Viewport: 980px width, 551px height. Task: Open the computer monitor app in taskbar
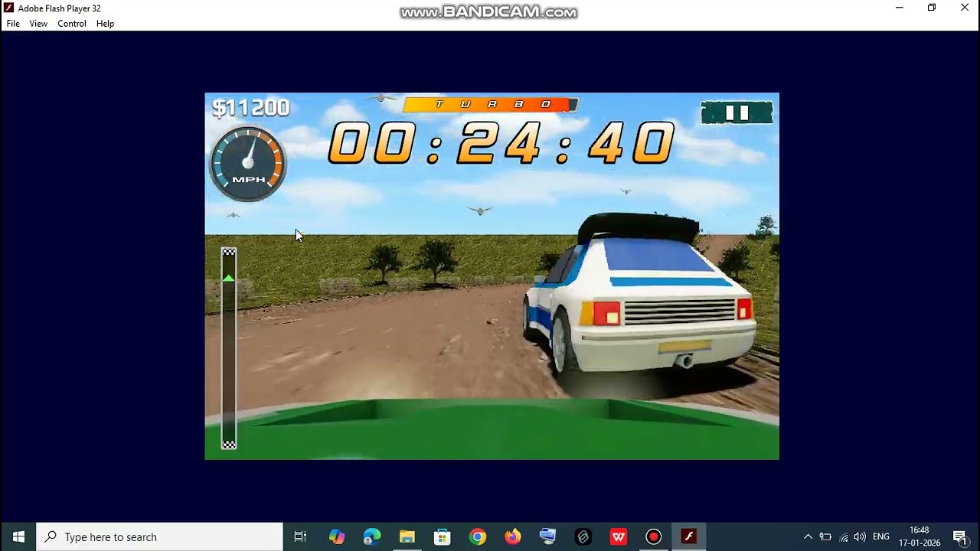point(548,536)
